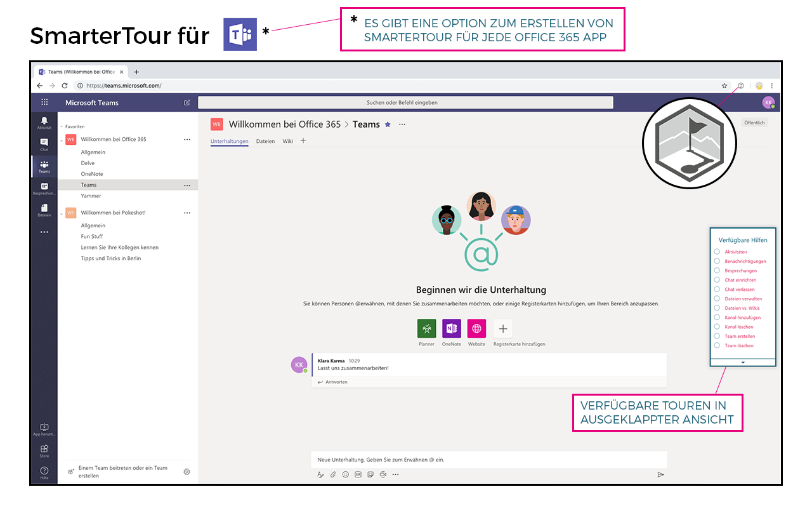Image resolution: width=812 pixels, height=508 pixels.
Task: Open the app launcher waffle icon
Action: 44,102
